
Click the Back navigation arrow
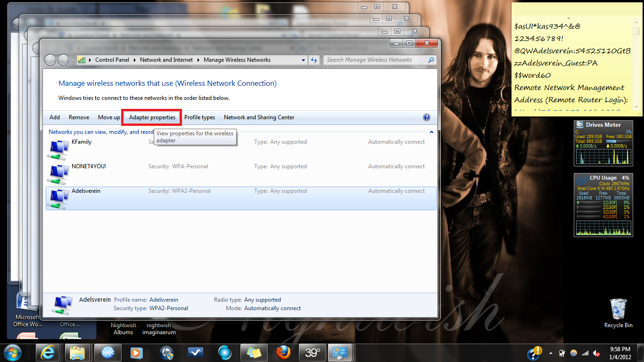50,60
